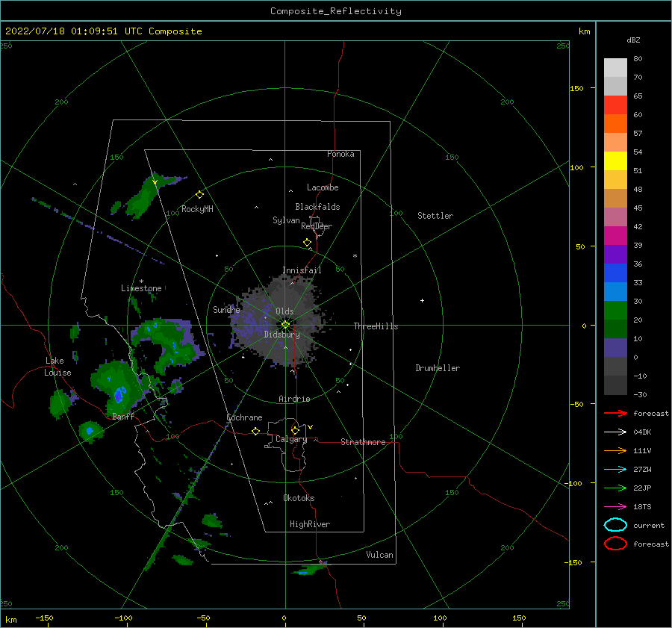Click the red 'forecast' ellipse legend icon
Screen dimensions: 672x628
[x=615, y=544]
